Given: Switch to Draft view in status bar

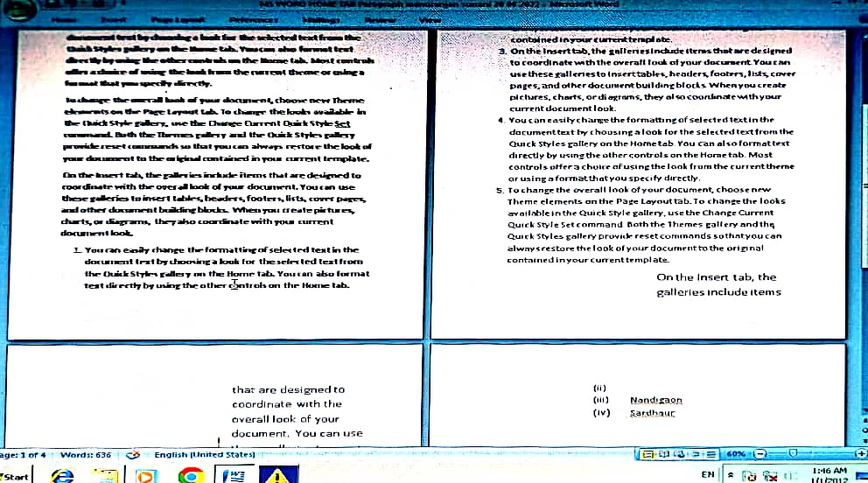Looking at the screenshot, I should (711, 455).
